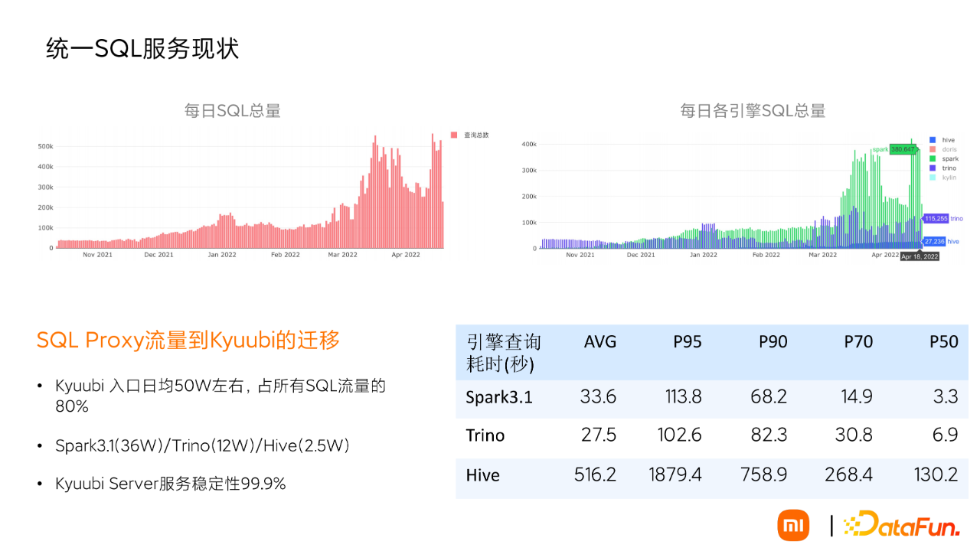Click the doris legend swatch

tap(932, 149)
